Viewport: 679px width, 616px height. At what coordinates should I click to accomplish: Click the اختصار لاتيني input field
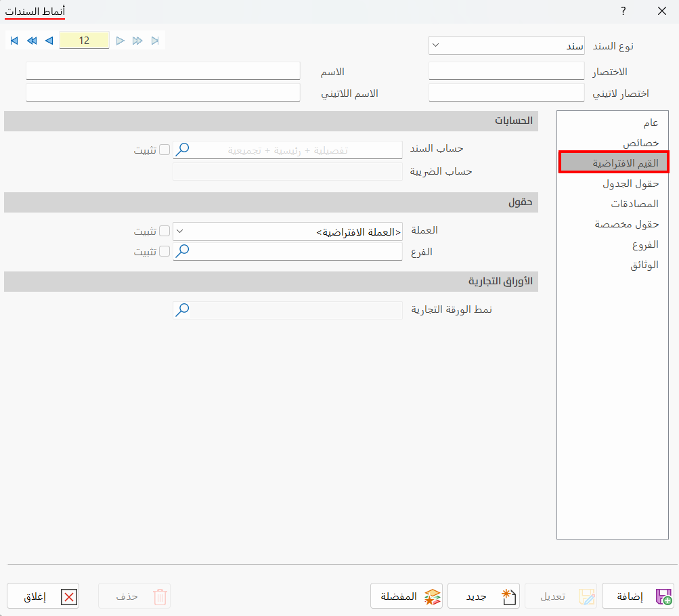tap(506, 93)
